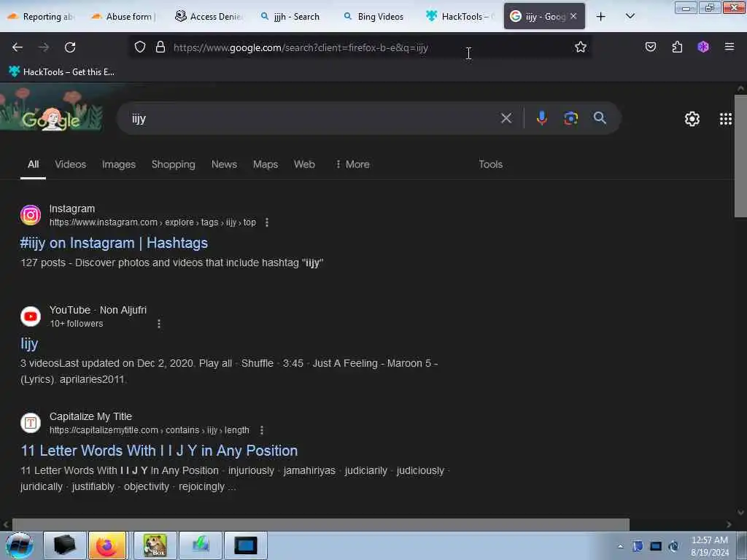Click the horizontal page scrollbar thumb

click(x=321, y=524)
